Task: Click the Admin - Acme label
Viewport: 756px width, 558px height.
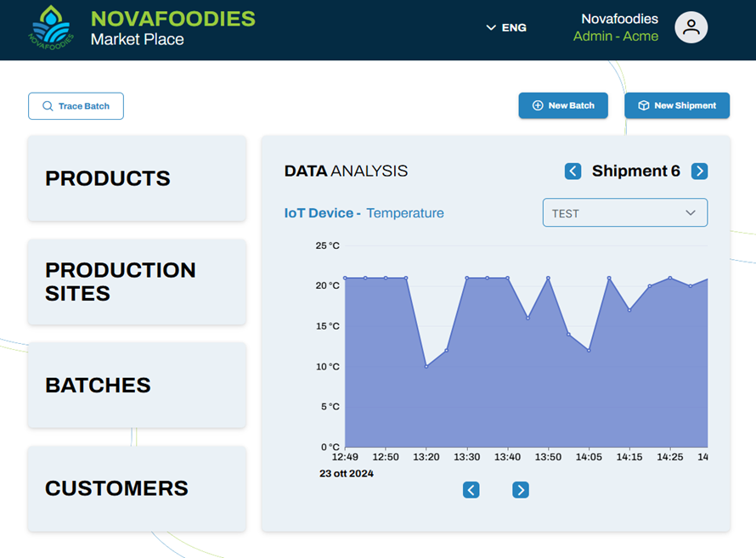Action: click(616, 37)
